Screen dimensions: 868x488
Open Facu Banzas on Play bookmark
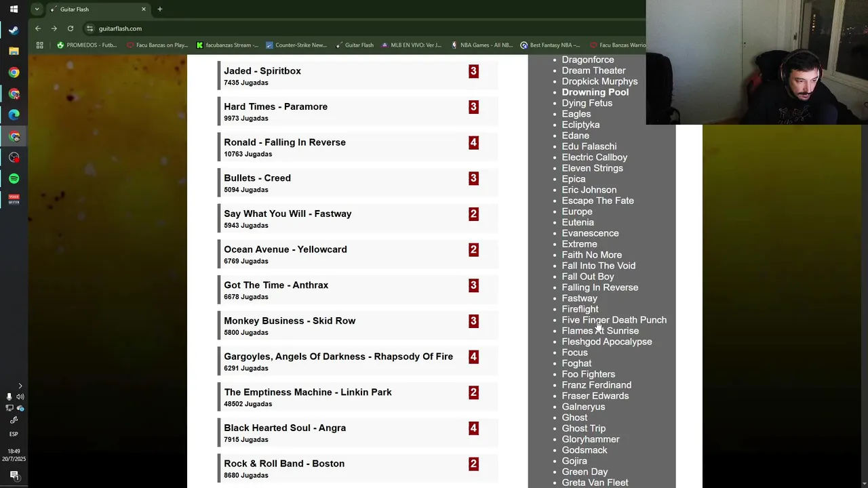(157, 45)
